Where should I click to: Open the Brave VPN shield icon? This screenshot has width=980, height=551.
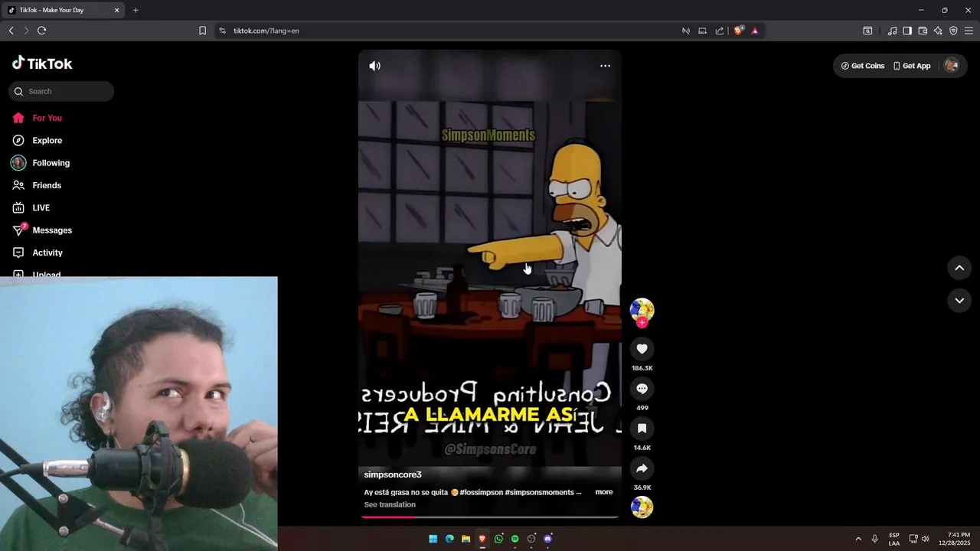coord(953,31)
